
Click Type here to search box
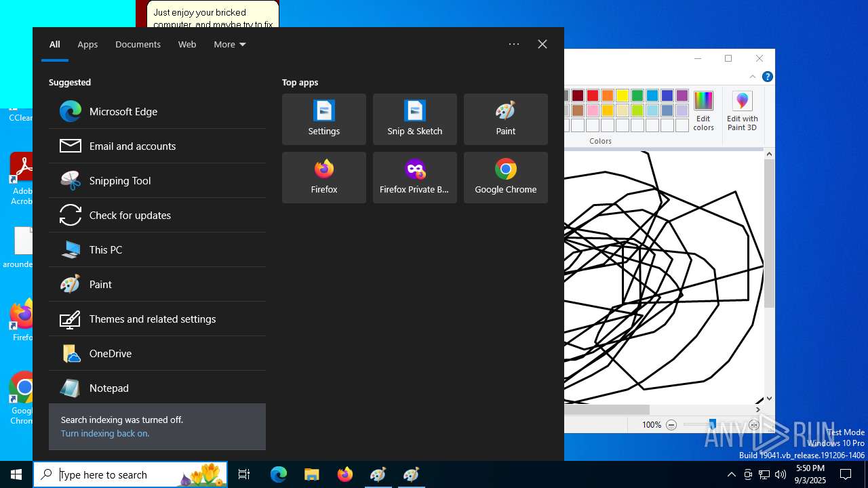(x=130, y=474)
